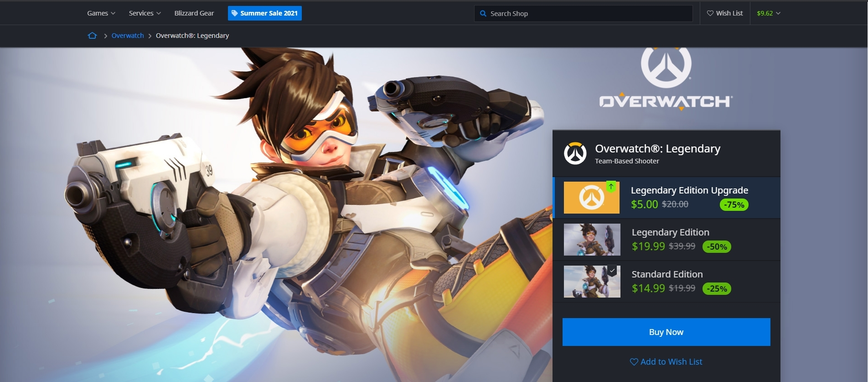Screen dimensions: 868x382
Task: Click the -75% discount badge
Action: 734,205
